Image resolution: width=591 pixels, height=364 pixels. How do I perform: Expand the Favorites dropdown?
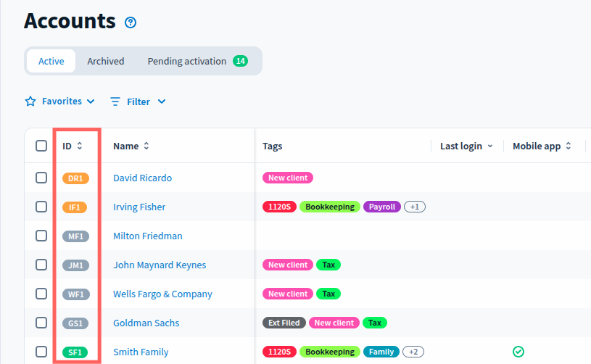(91, 102)
